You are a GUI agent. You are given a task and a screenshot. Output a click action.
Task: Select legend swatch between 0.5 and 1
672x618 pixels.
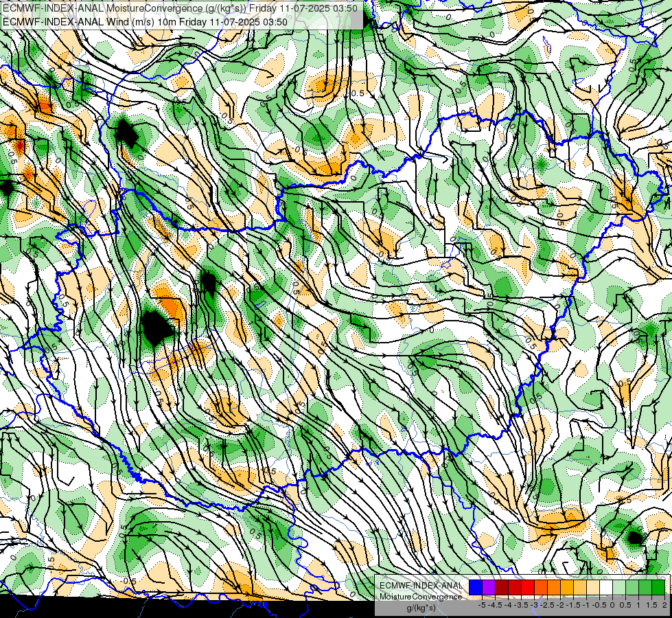(x=632, y=587)
